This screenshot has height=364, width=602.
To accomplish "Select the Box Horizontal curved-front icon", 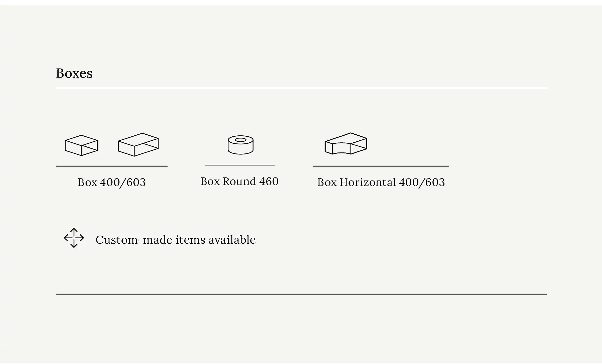I will [x=346, y=144].
